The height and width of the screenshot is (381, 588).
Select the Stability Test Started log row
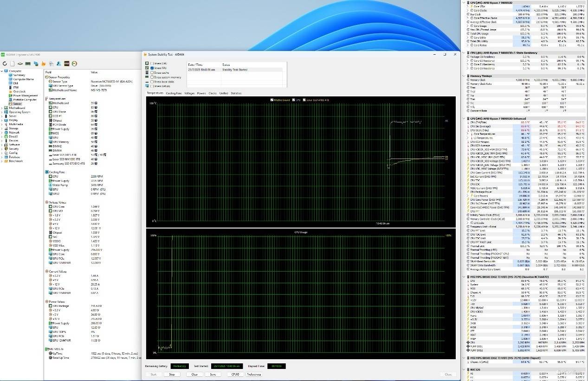(234, 70)
